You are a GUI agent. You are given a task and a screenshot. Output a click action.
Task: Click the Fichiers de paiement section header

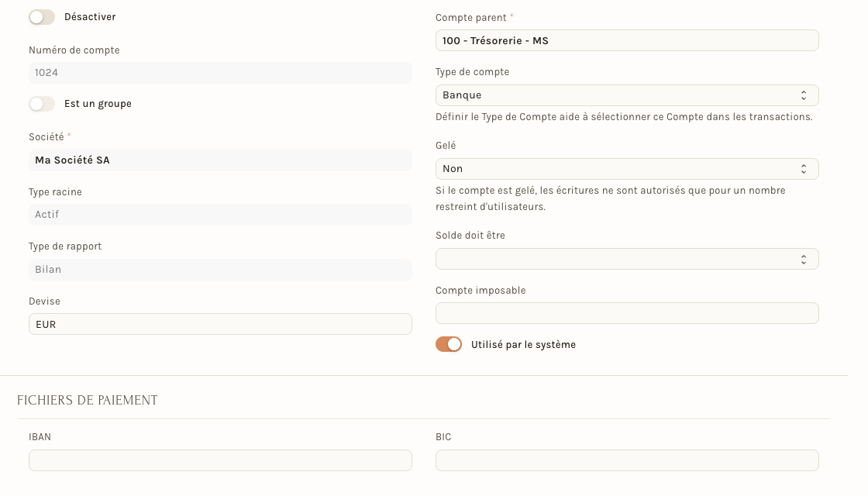pyautogui.click(x=88, y=400)
